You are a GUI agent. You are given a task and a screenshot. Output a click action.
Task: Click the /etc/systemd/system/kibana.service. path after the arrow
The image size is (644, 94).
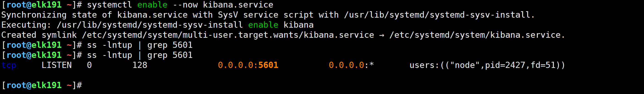[x=477, y=35]
